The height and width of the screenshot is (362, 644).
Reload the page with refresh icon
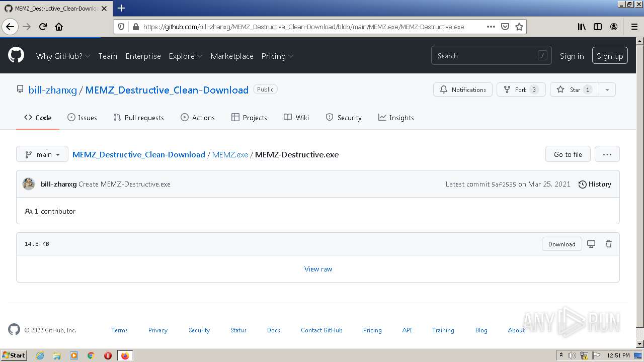[43, 27]
